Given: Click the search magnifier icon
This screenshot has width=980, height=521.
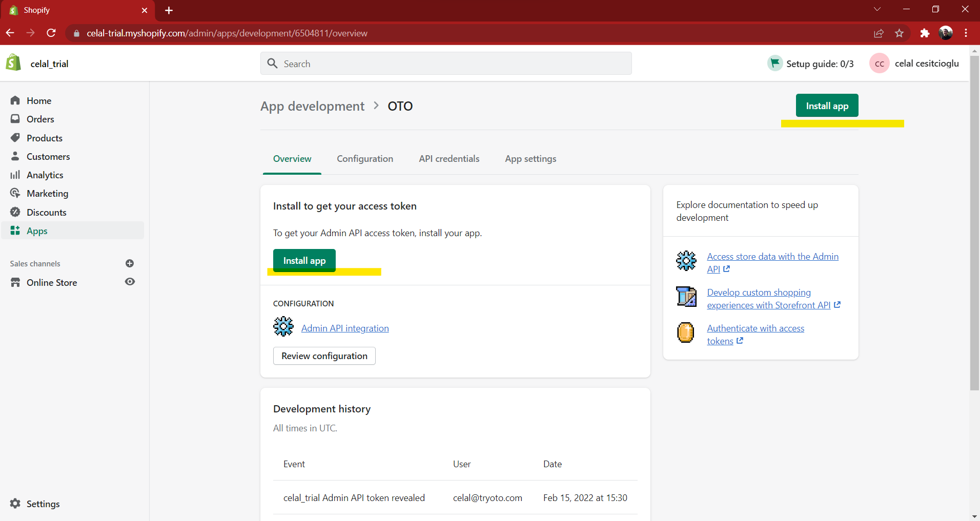Looking at the screenshot, I should [x=272, y=64].
